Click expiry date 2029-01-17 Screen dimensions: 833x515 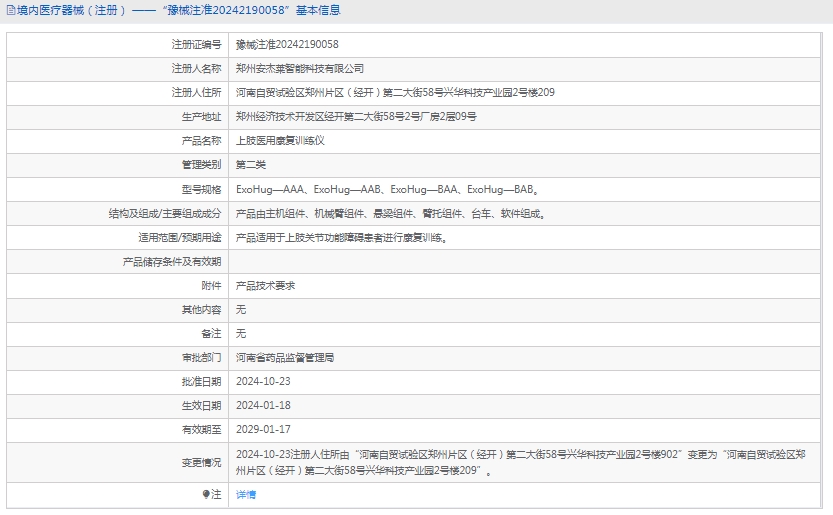click(262, 429)
